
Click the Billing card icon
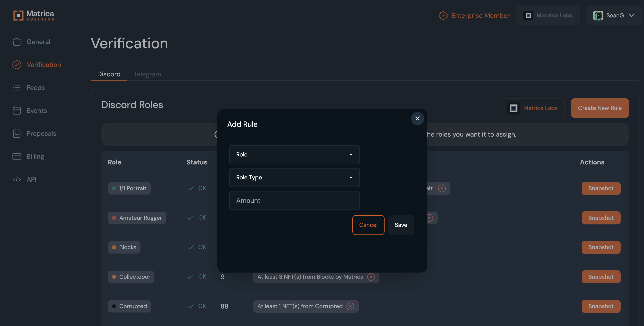click(x=17, y=156)
